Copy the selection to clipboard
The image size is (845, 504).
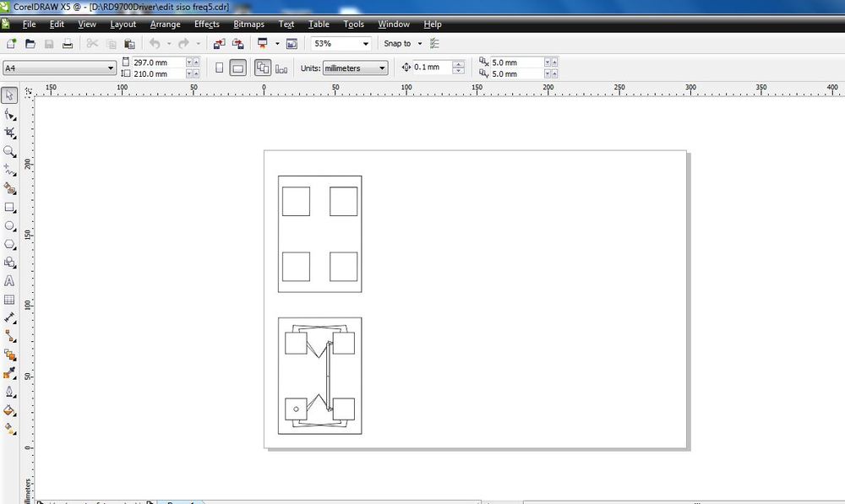click(x=111, y=44)
